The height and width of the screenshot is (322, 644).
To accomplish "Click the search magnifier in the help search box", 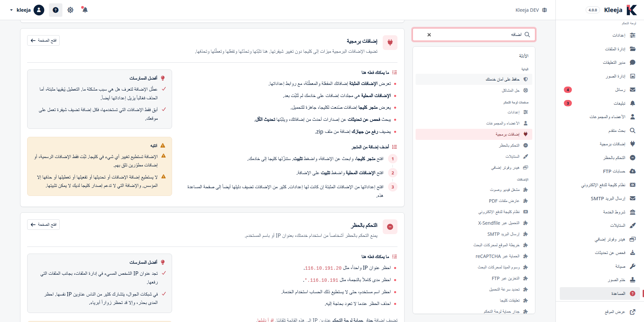I will coord(527,35).
